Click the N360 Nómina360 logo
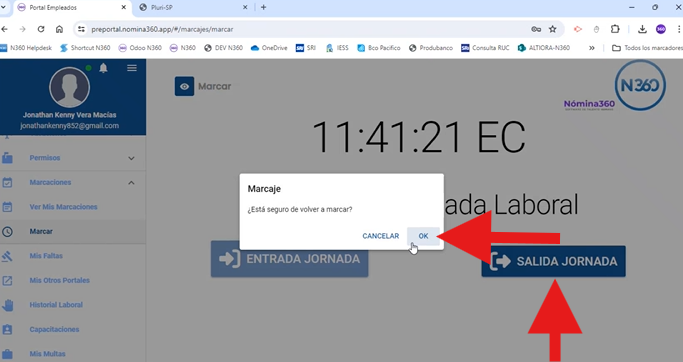 click(x=615, y=85)
